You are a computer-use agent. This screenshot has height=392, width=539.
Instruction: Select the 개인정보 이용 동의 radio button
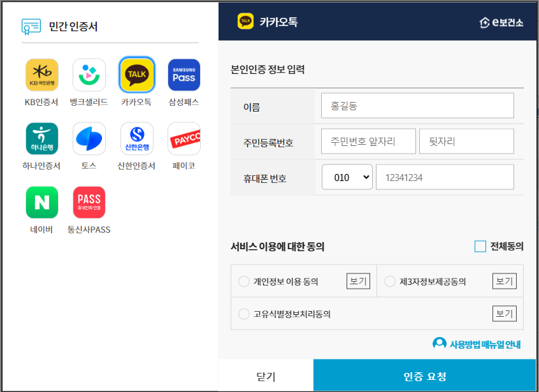tap(244, 280)
